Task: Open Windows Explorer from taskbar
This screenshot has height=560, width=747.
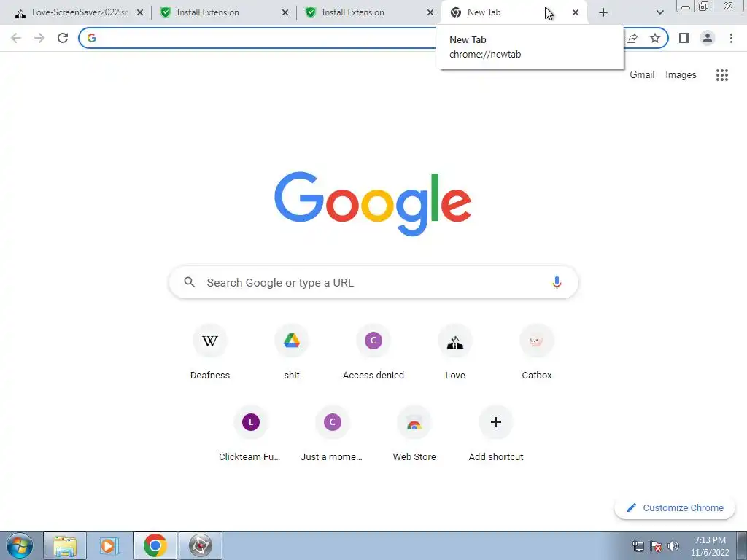Action: click(65, 545)
